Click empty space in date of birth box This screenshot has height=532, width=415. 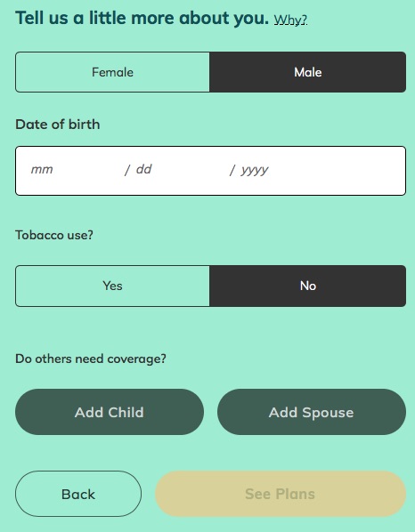click(339, 171)
